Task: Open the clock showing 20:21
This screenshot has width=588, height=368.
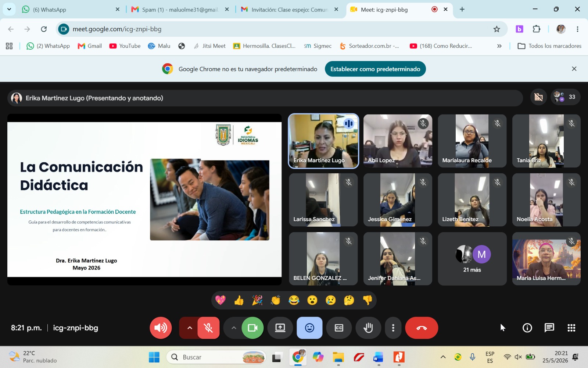Action: click(555, 357)
